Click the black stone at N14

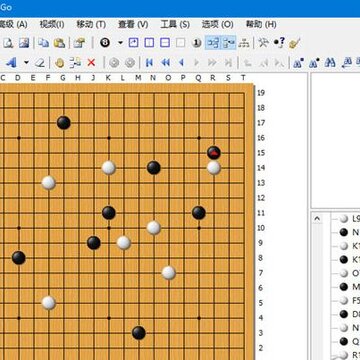(154, 168)
